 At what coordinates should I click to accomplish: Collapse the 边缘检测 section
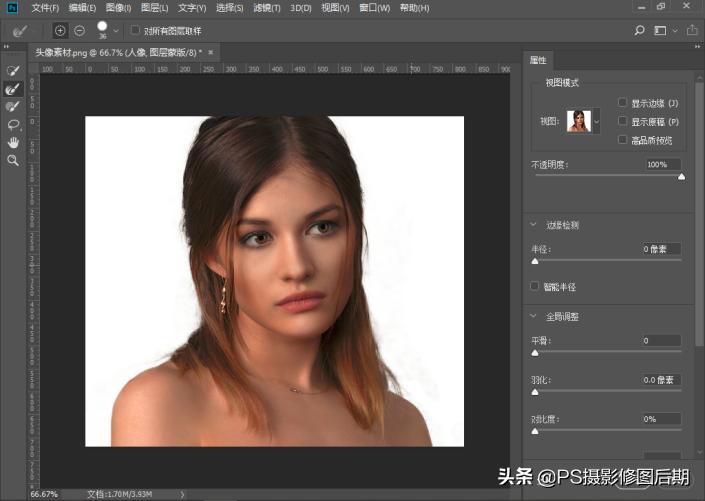(535, 225)
